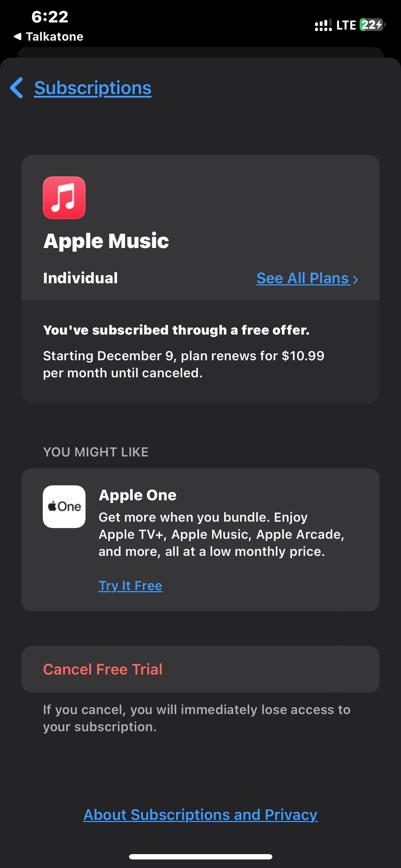401x868 pixels.
Task: Tap the LTE network indicator
Action: [346, 25]
